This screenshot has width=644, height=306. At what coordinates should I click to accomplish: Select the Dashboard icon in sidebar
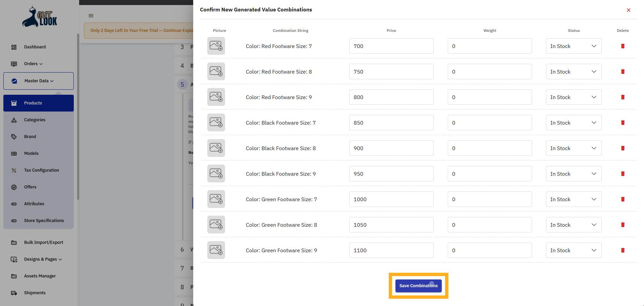click(14, 47)
